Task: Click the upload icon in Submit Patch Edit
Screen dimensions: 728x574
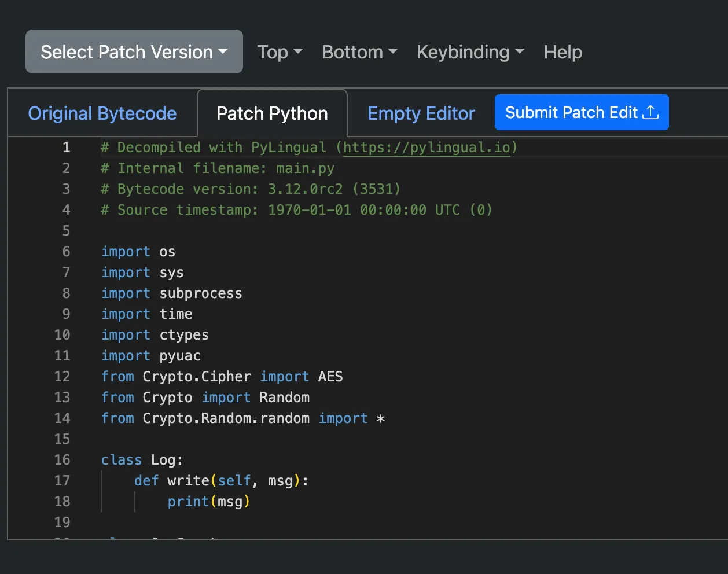Action: [x=650, y=112]
